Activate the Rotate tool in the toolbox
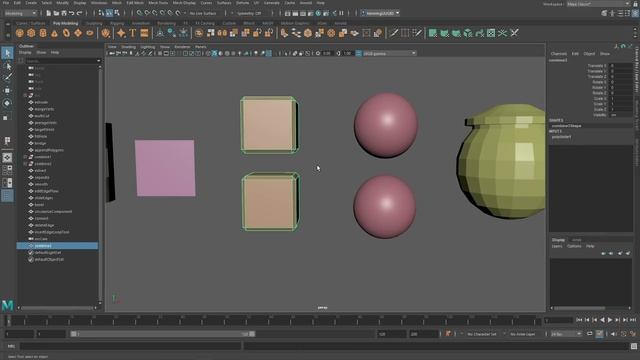Screen dimensions: 640x360 7,103
